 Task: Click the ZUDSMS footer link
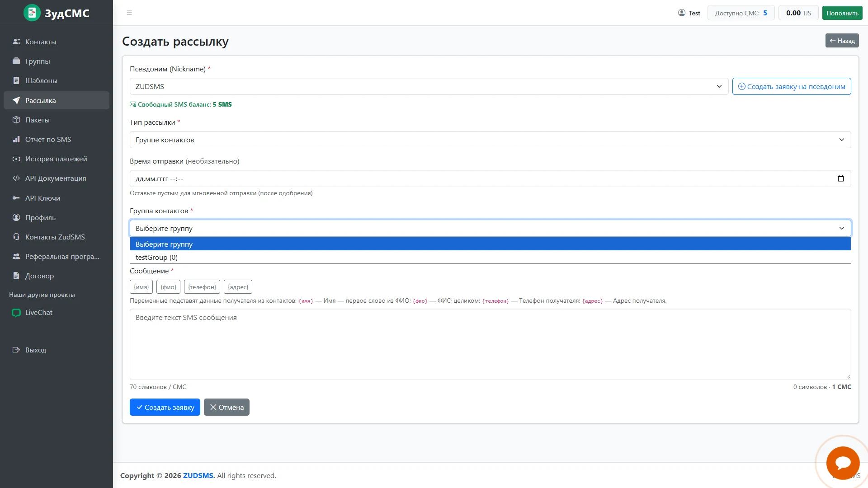pos(199,475)
